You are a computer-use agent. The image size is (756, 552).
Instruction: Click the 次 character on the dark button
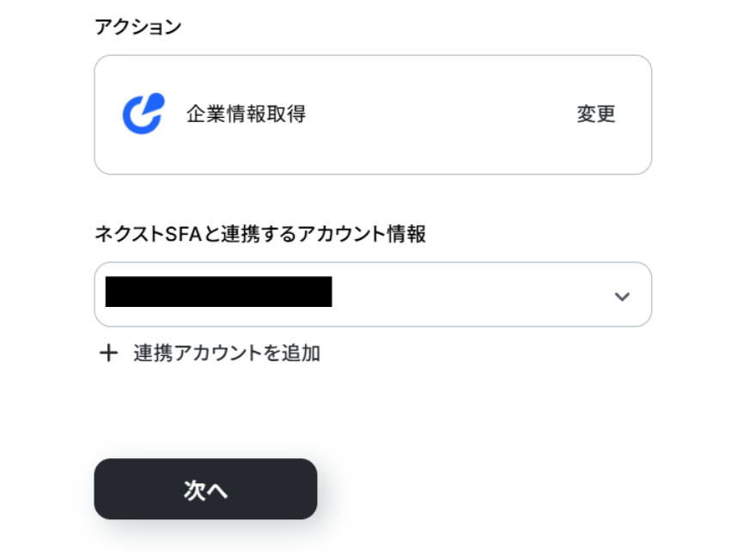tap(194, 490)
